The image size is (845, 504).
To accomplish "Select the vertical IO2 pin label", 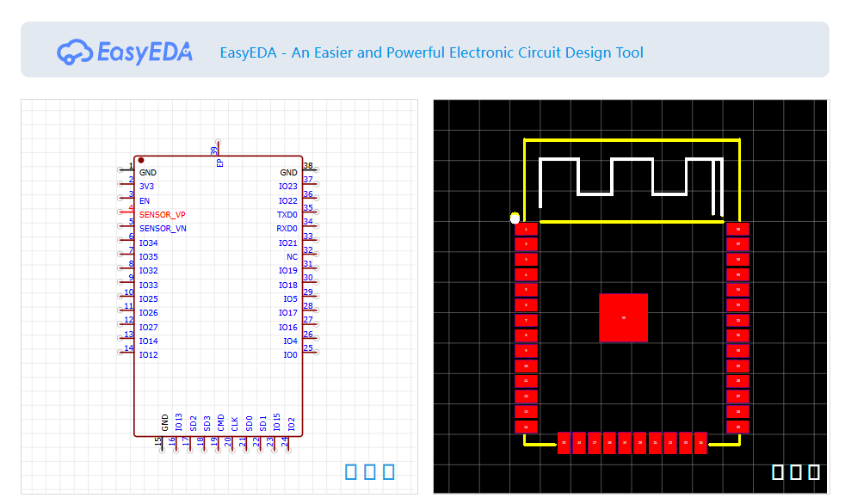I will [x=292, y=424].
